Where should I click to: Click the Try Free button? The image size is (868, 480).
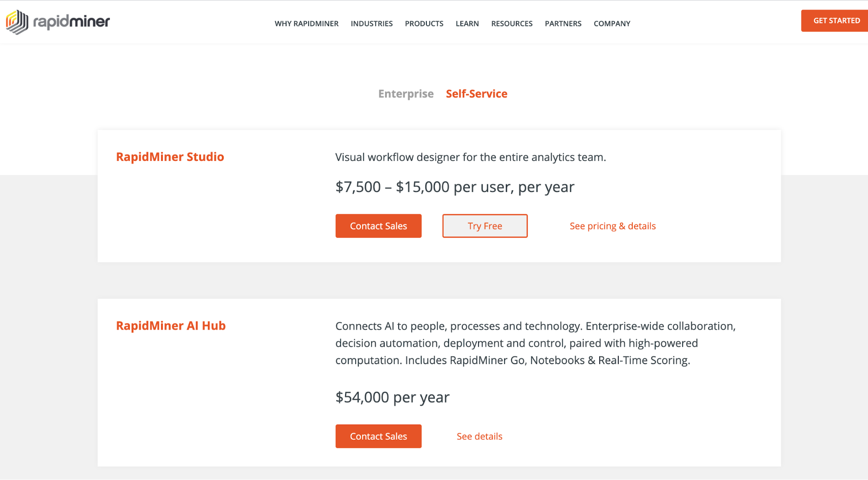(484, 226)
